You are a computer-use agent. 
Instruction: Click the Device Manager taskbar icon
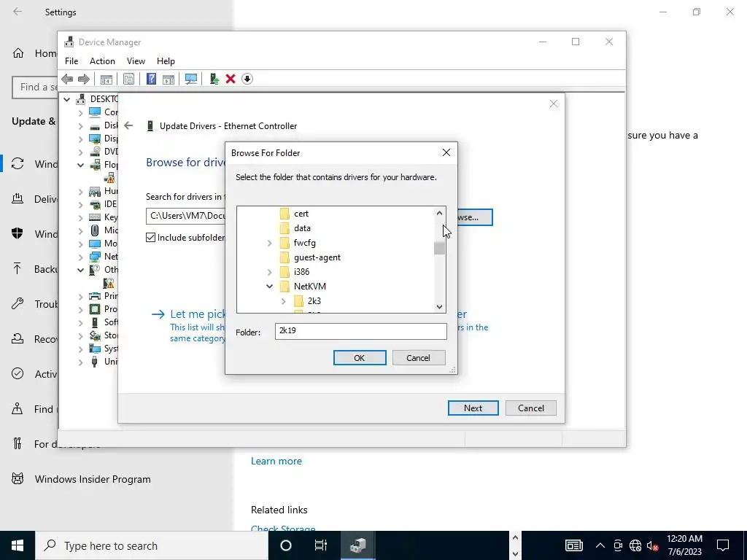coord(357,545)
